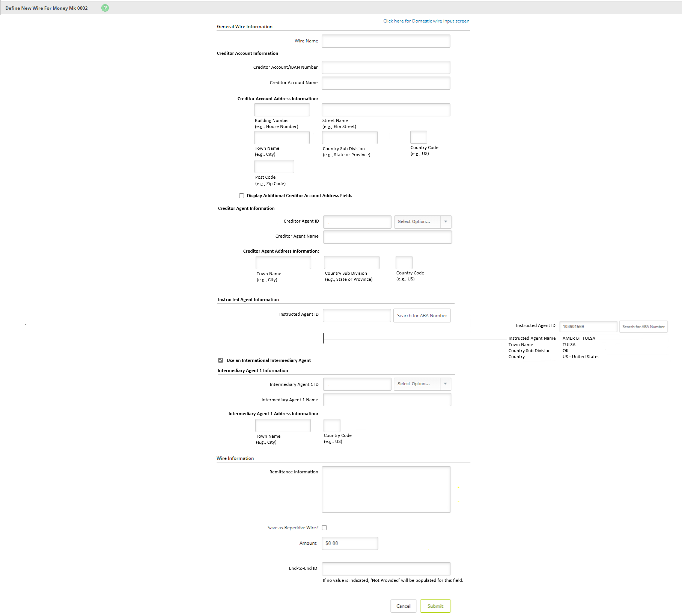This screenshot has height=616, width=682.
Task: Select the Amount field showing $0.00
Action: [x=349, y=543]
